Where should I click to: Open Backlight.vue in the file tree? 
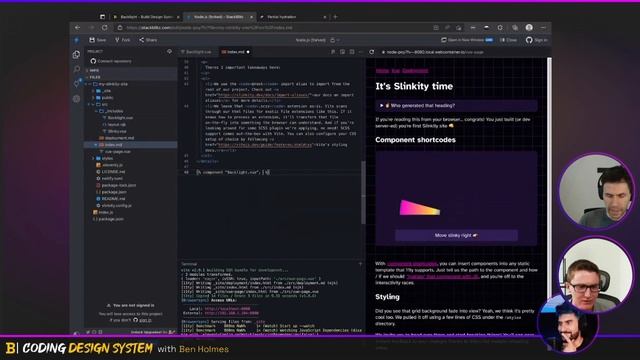118,118
